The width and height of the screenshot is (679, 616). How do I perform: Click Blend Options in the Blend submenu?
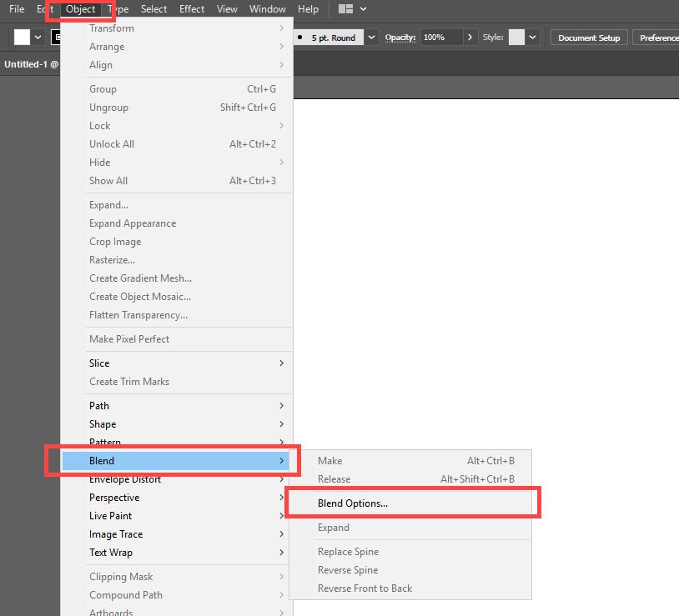click(351, 503)
